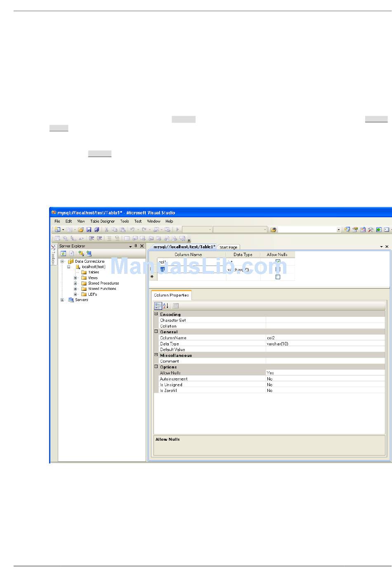Click the Connect to Database icon
The height and width of the screenshot is (577, 392).
[x=81, y=254]
